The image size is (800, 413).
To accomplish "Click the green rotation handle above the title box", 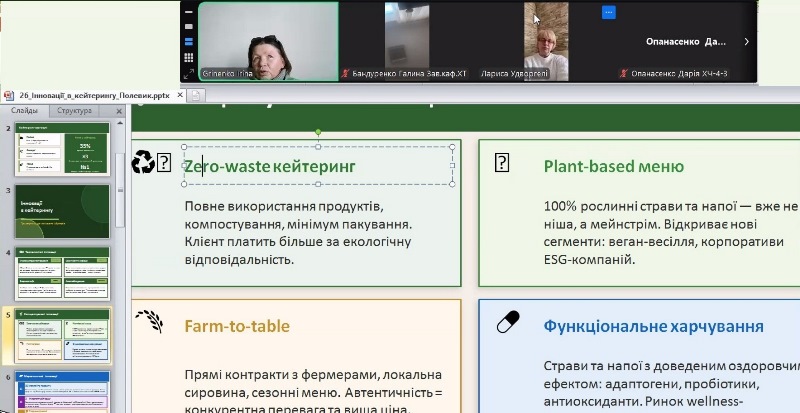I will pos(318,131).
